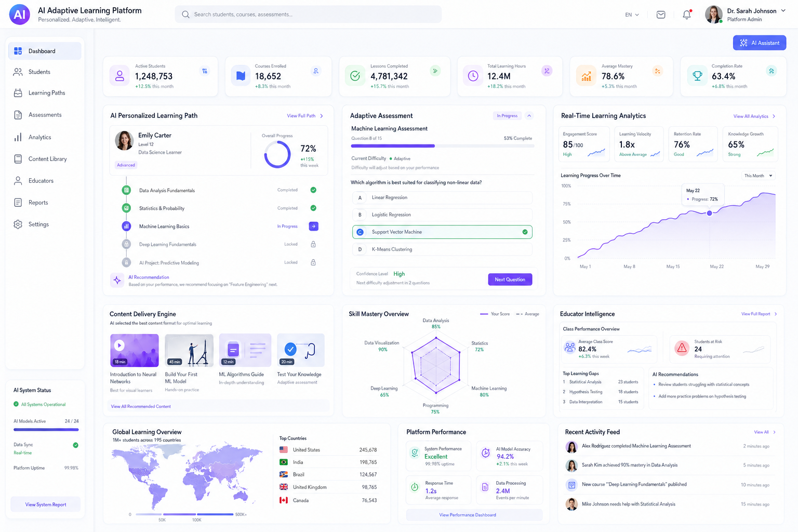Viewport: 798px width, 532px height.
Task: Click All Systems Operational status indicator
Action: (16, 404)
